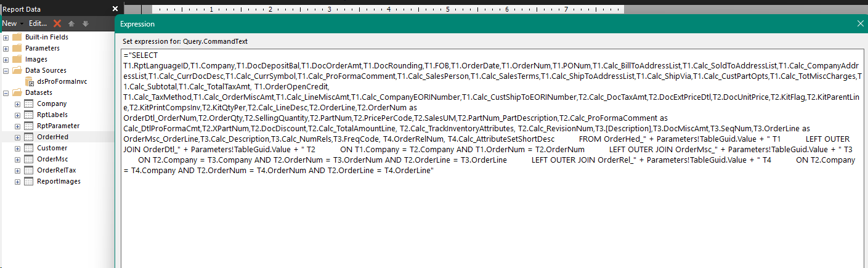
Task: Click the OrderRelTax dataset table icon
Action: point(28,170)
